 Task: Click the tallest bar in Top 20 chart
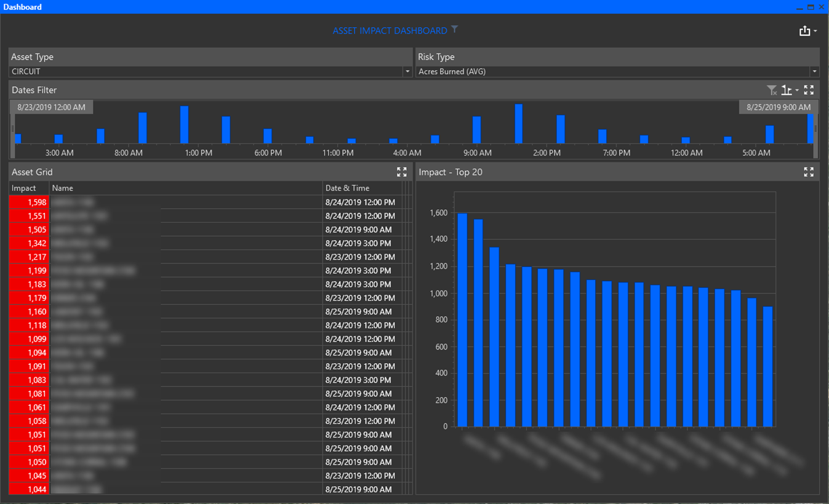(462, 320)
